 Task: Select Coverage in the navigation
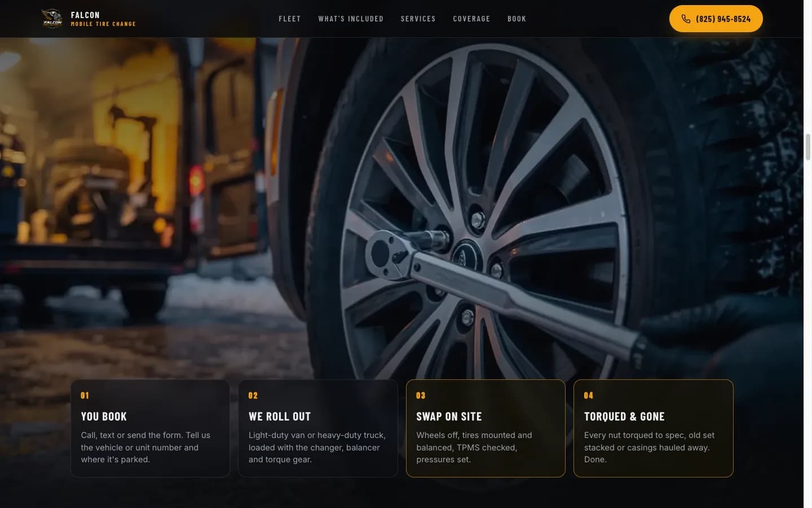pos(471,19)
